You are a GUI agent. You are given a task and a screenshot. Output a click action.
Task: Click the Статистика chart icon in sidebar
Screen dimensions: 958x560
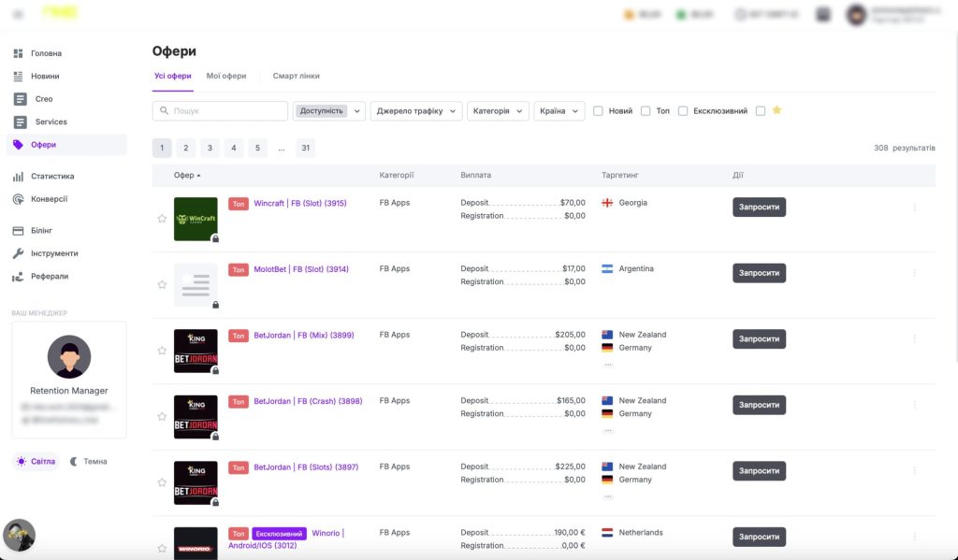pos(19,176)
